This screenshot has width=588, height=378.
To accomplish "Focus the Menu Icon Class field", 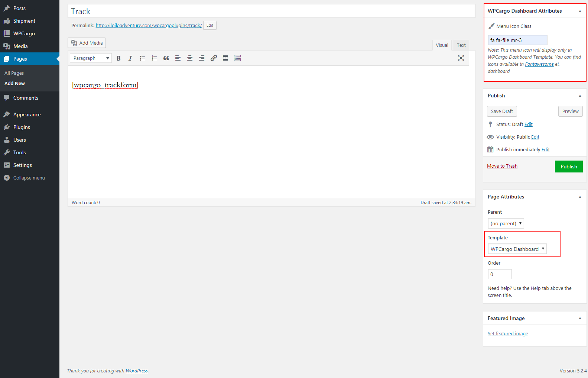I will point(517,40).
